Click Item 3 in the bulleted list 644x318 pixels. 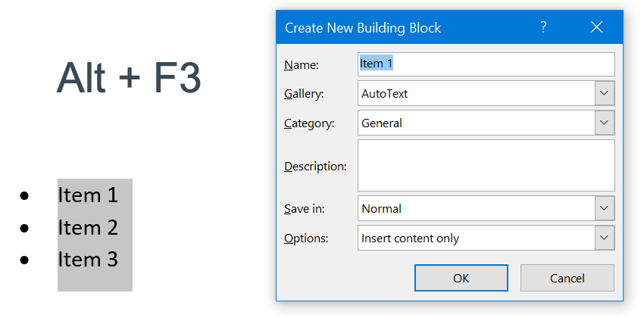88,260
